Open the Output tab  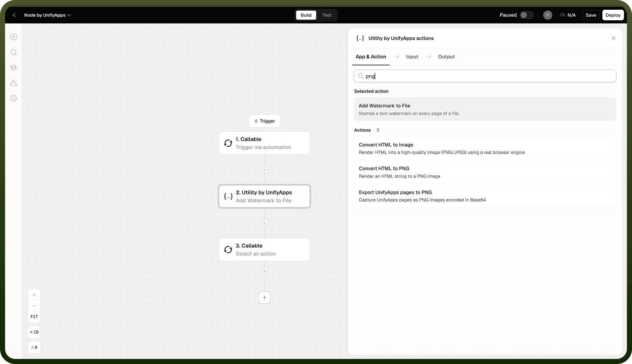[446, 57]
